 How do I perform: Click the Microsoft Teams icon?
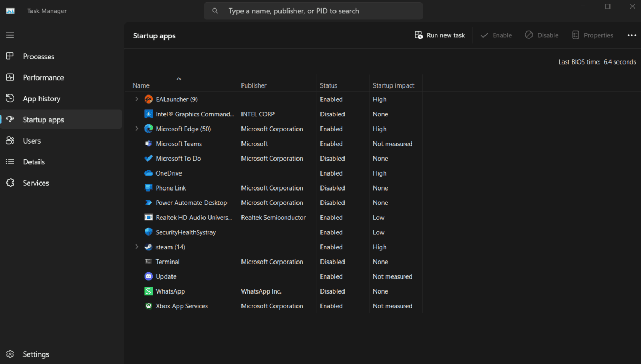click(x=148, y=144)
